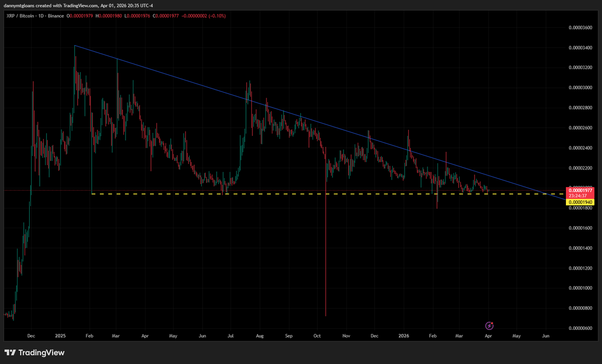This screenshot has width=602, height=364.
Task: Click the 0.00003000 price axis label
Action: [x=581, y=87]
